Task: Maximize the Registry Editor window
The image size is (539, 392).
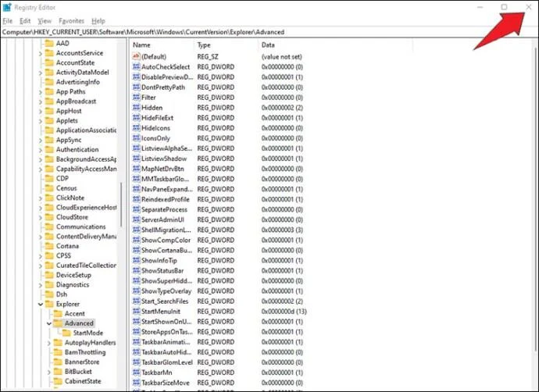Action: click(x=504, y=7)
